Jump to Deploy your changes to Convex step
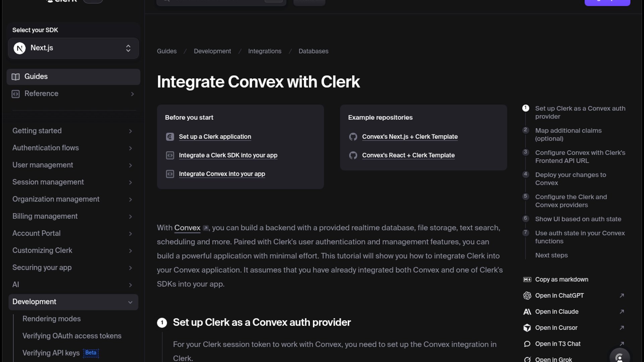 pos(570,179)
